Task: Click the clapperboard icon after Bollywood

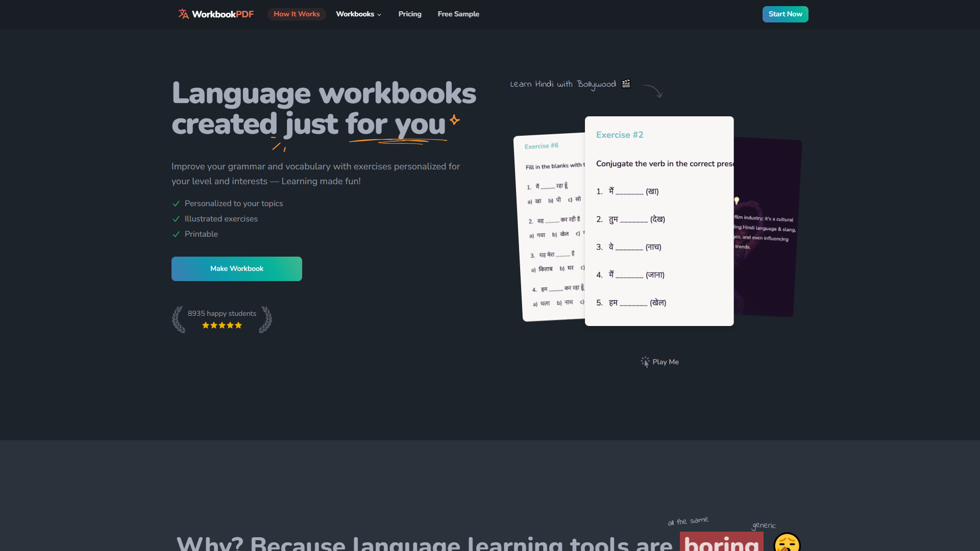Action: point(626,84)
